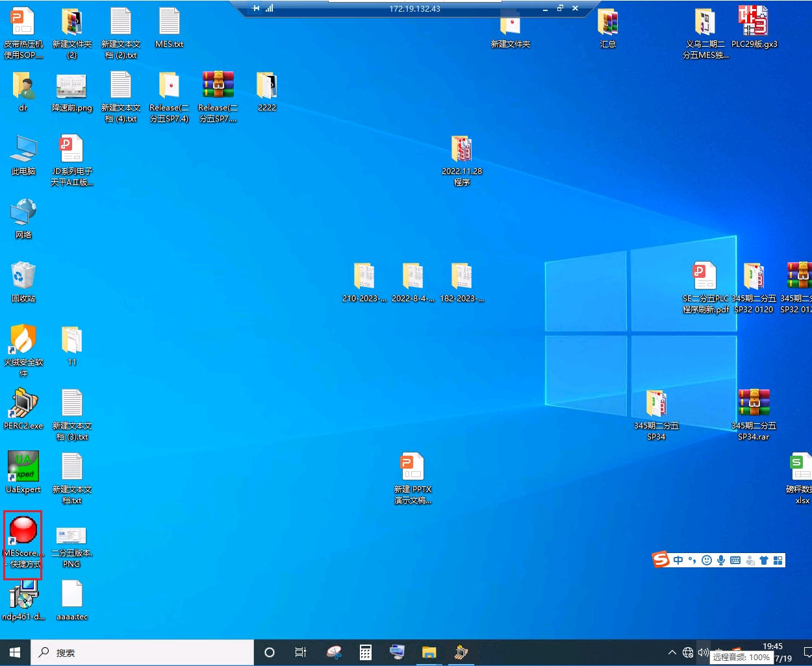Open Task View on the taskbar
The height and width of the screenshot is (666, 812).
tap(301, 652)
